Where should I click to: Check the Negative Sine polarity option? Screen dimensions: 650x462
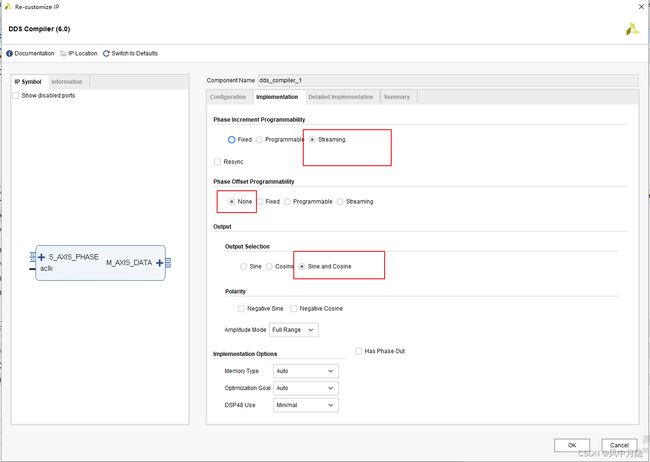pos(241,309)
